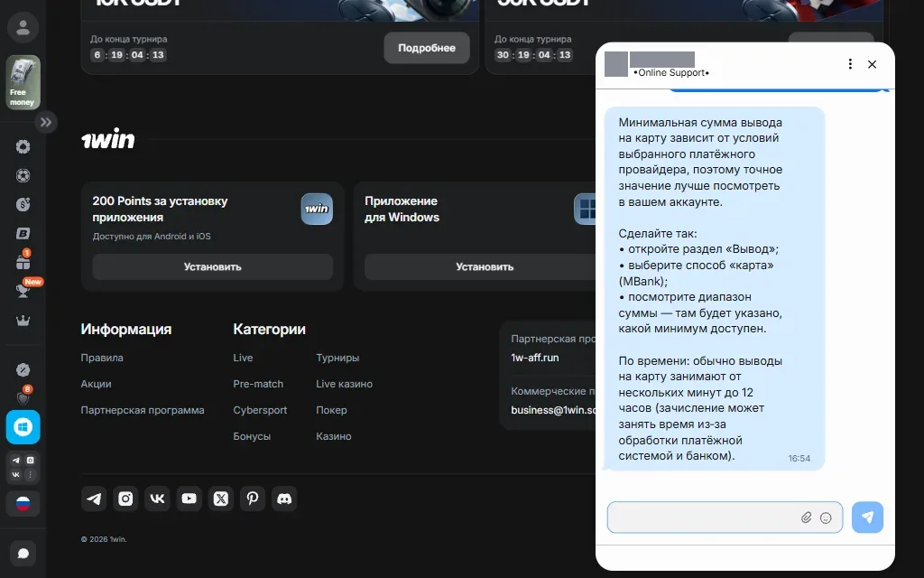Open the Pinterest footer icon

click(x=253, y=499)
